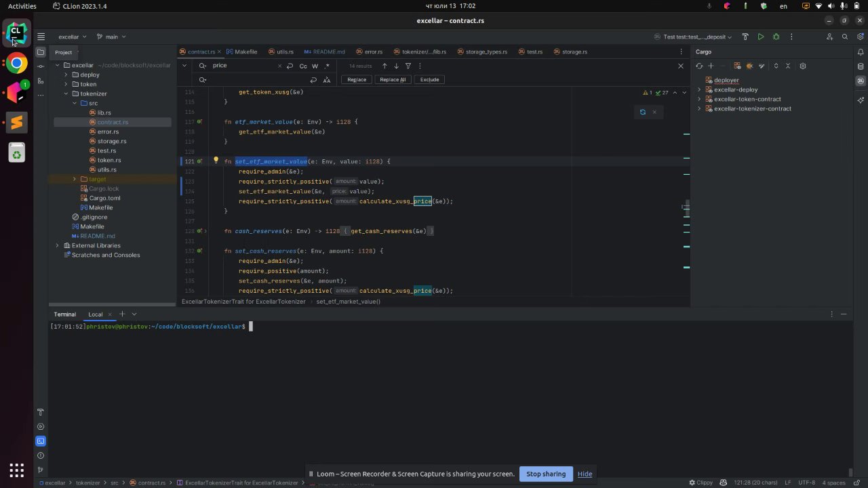Expand the token folder in tree
868x488 pixels.
(x=66, y=84)
